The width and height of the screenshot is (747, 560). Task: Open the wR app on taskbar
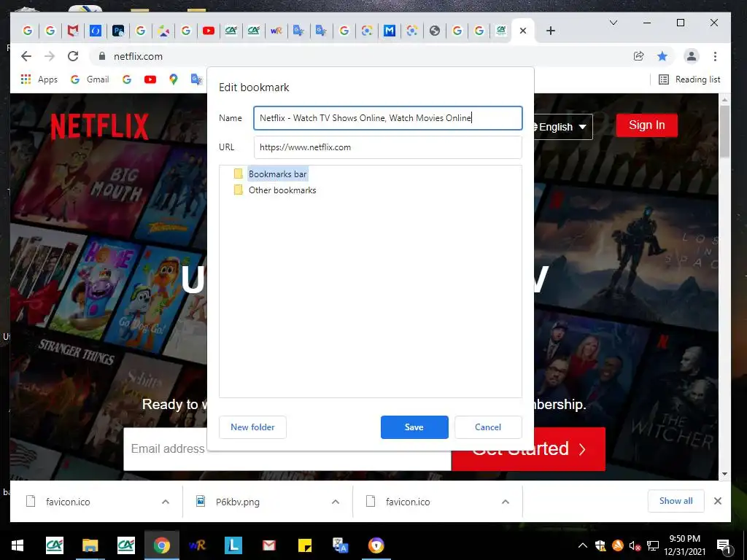click(x=197, y=545)
